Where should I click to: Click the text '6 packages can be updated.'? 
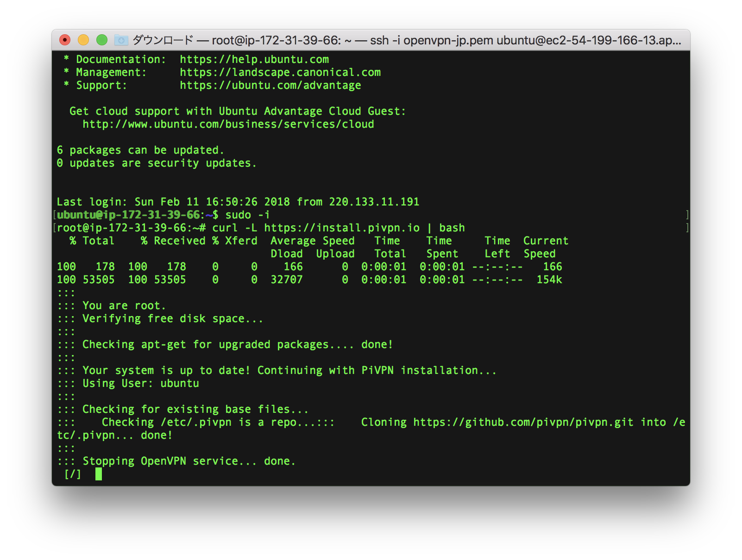click(x=140, y=150)
